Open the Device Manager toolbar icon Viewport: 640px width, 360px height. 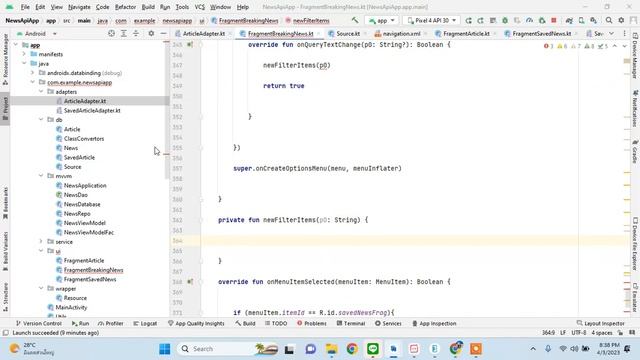pyautogui.click(x=581, y=20)
